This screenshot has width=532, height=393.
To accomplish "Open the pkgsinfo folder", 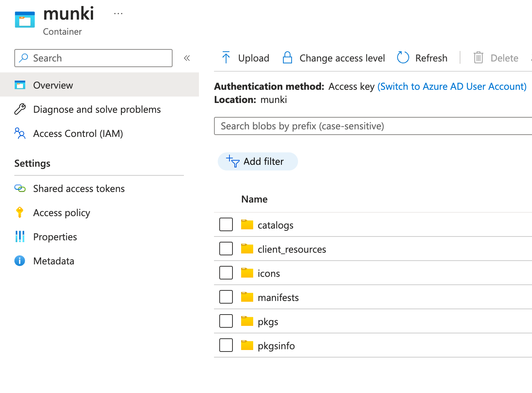I will click(x=276, y=346).
